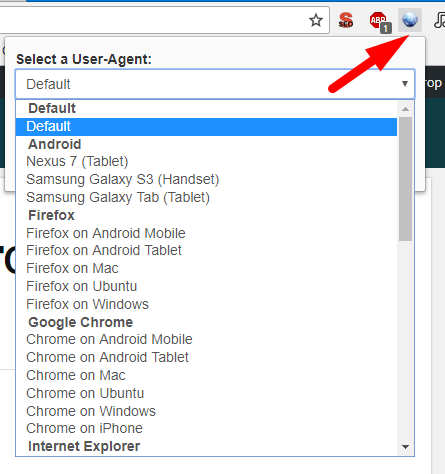
Task: Select Chrome on Android Mobile
Action: (x=206, y=340)
